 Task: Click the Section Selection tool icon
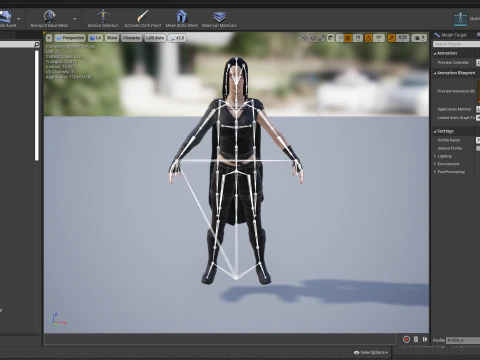point(103,16)
